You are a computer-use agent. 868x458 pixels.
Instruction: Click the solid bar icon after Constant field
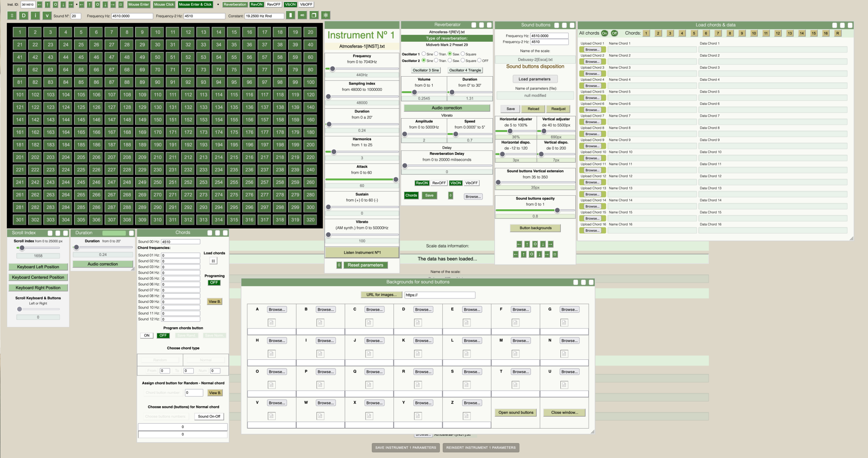291,15
